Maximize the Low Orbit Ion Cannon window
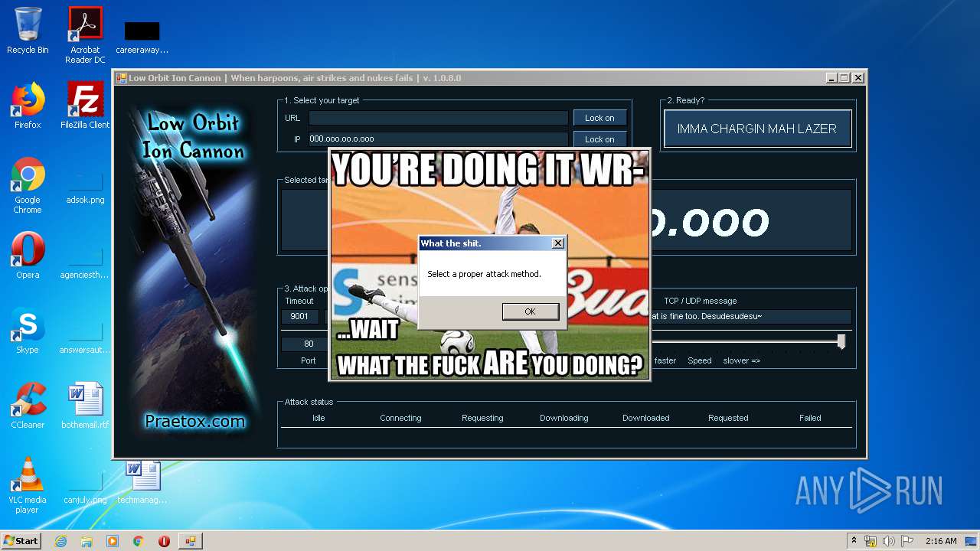980x551 pixels. click(x=844, y=78)
